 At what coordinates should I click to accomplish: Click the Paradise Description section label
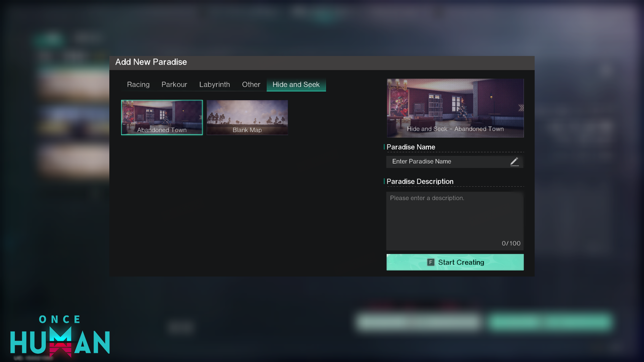(420, 181)
